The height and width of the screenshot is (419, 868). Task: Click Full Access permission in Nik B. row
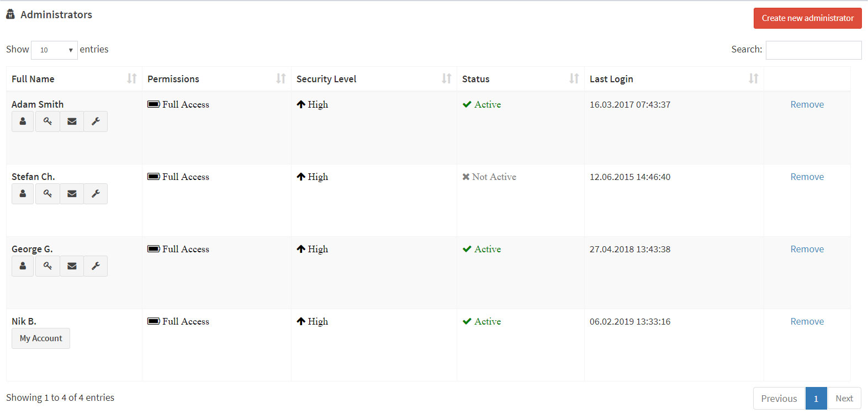178,321
